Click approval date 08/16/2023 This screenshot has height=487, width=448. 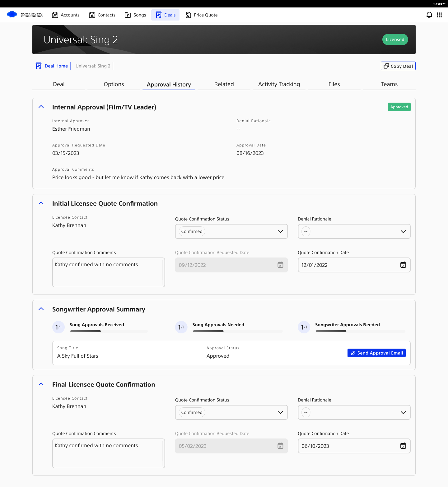click(x=250, y=153)
